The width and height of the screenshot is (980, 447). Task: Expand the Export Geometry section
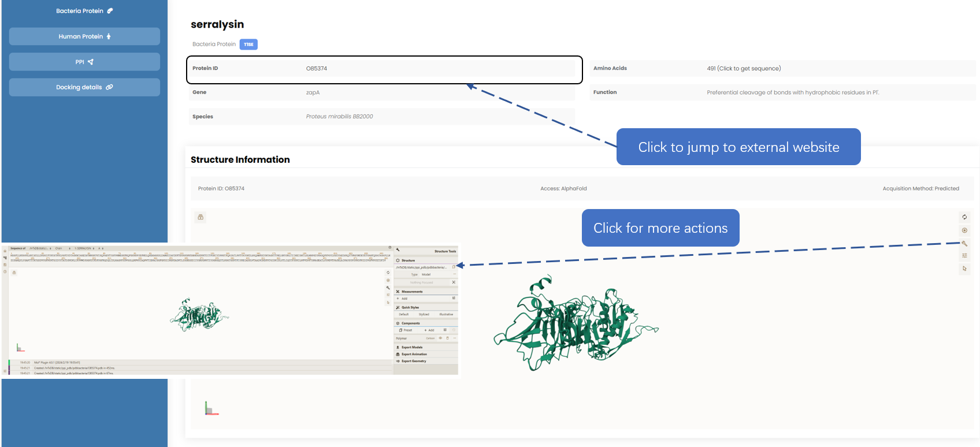(413, 362)
